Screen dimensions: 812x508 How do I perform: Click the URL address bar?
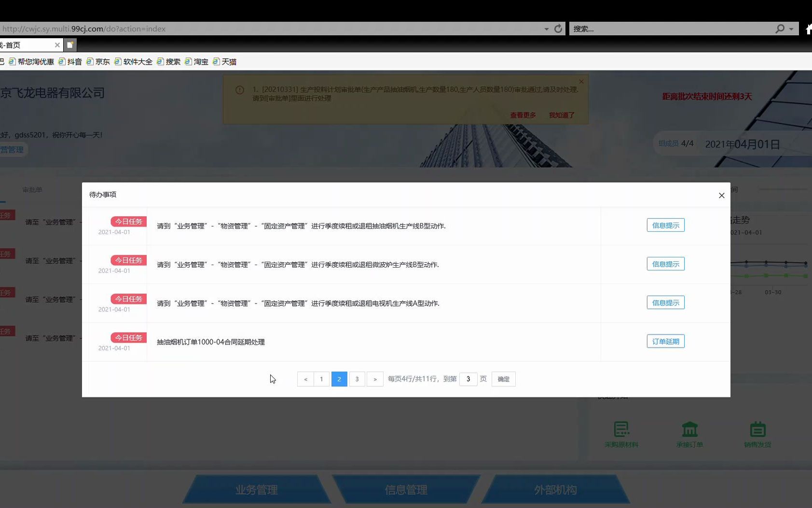pyautogui.click(x=270, y=28)
